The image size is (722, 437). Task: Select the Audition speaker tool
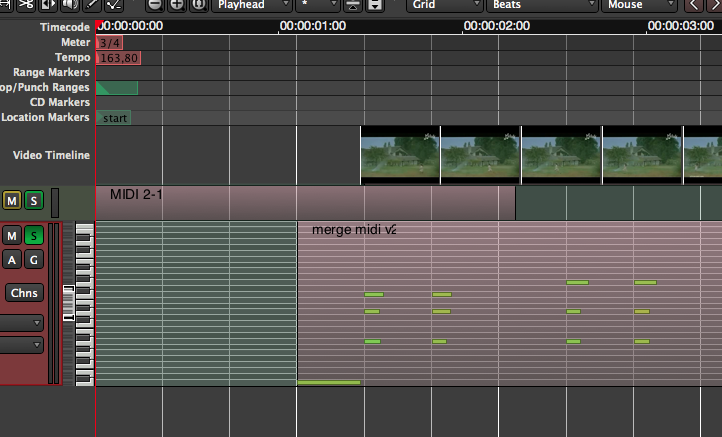click(x=68, y=5)
